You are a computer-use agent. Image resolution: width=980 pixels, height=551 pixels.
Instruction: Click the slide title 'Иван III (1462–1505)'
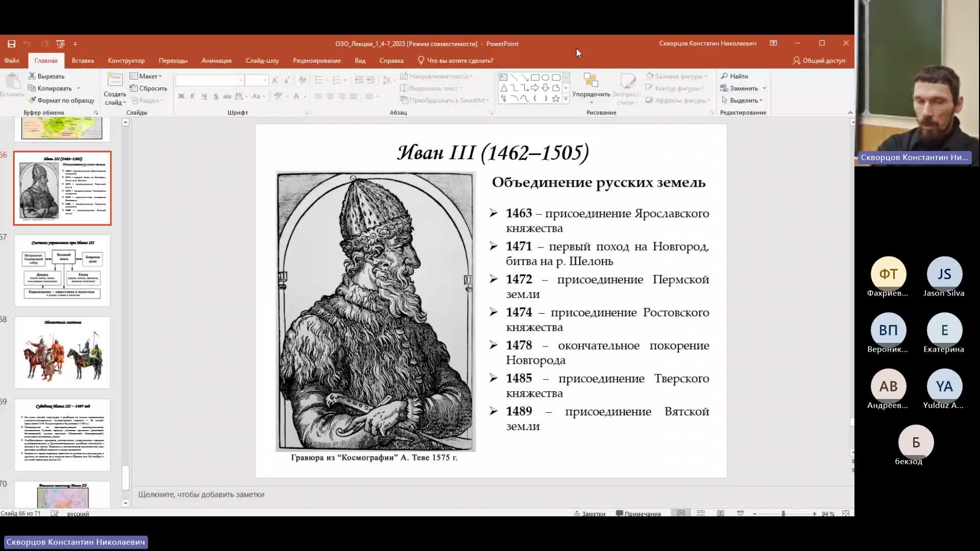tap(493, 152)
